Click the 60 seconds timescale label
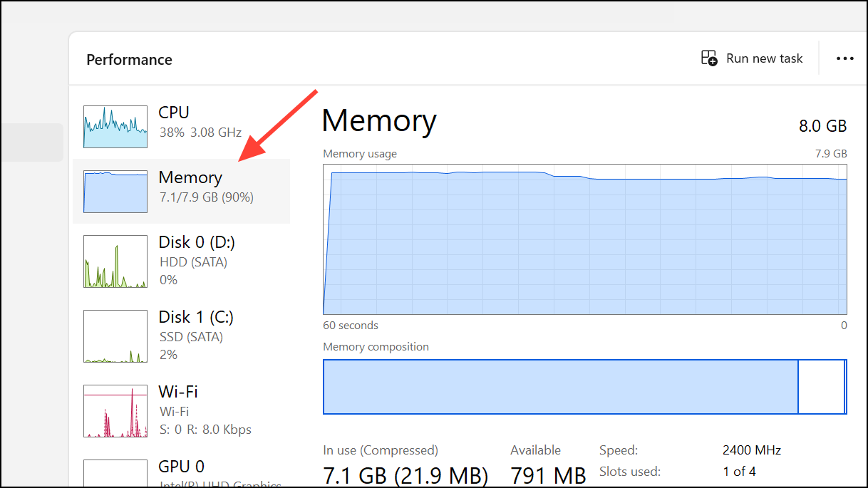The image size is (868, 488). 350,325
